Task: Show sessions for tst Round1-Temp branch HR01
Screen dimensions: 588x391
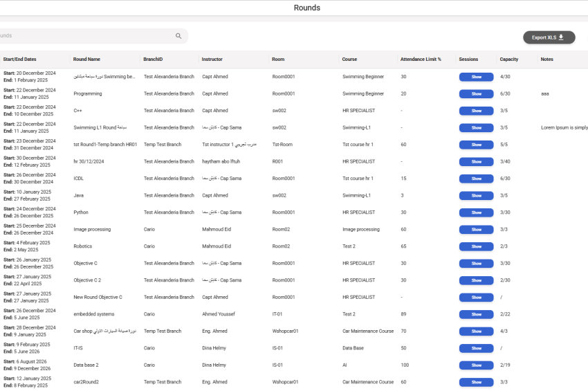Action: [476, 145]
